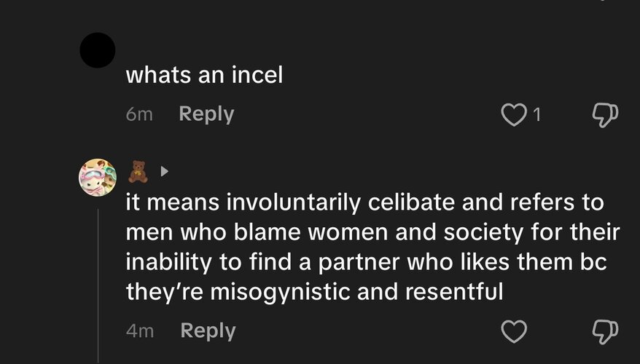
Task: Click the line starting "it means involuntarily"
Action: tap(364, 203)
